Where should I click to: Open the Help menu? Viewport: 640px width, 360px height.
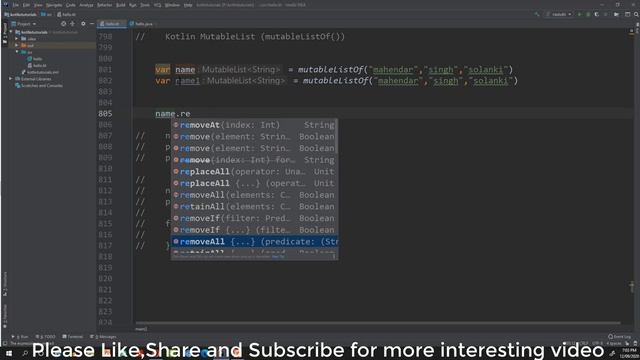[x=188, y=5]
